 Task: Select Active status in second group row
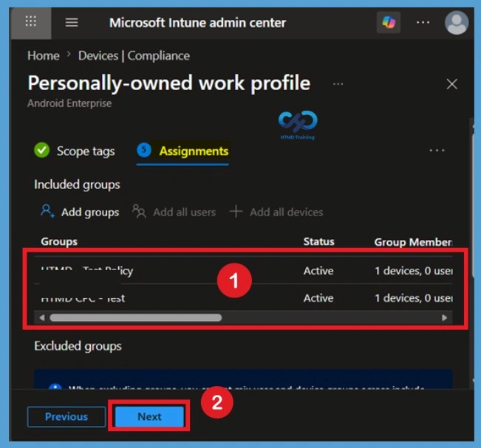318,298
